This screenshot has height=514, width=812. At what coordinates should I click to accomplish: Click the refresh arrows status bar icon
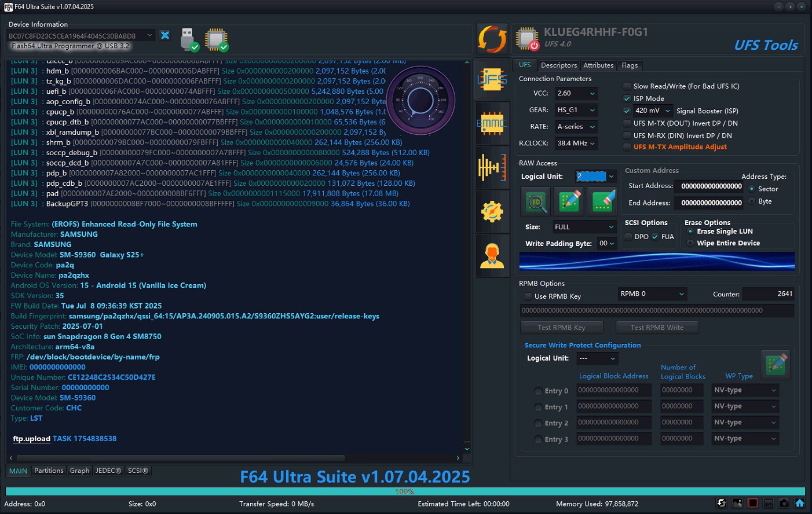point(722,503)
